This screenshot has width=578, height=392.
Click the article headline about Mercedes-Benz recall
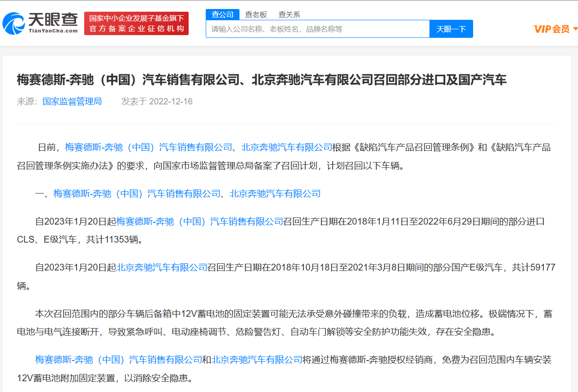262,80
